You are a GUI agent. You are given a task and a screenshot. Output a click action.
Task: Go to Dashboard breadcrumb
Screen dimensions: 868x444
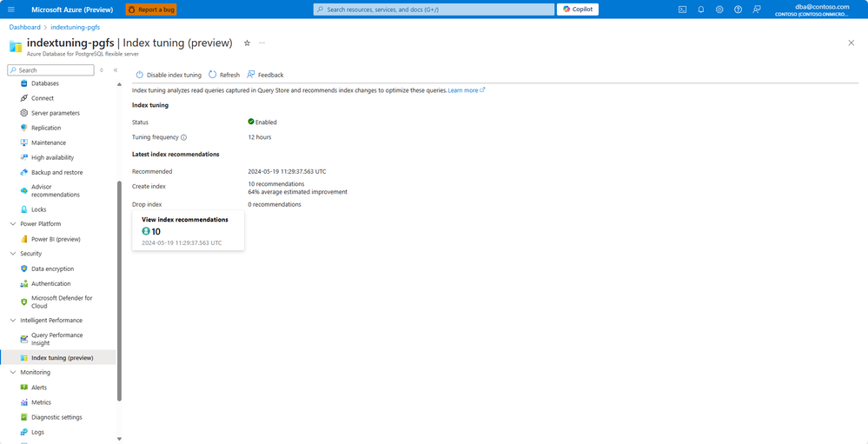24,27
